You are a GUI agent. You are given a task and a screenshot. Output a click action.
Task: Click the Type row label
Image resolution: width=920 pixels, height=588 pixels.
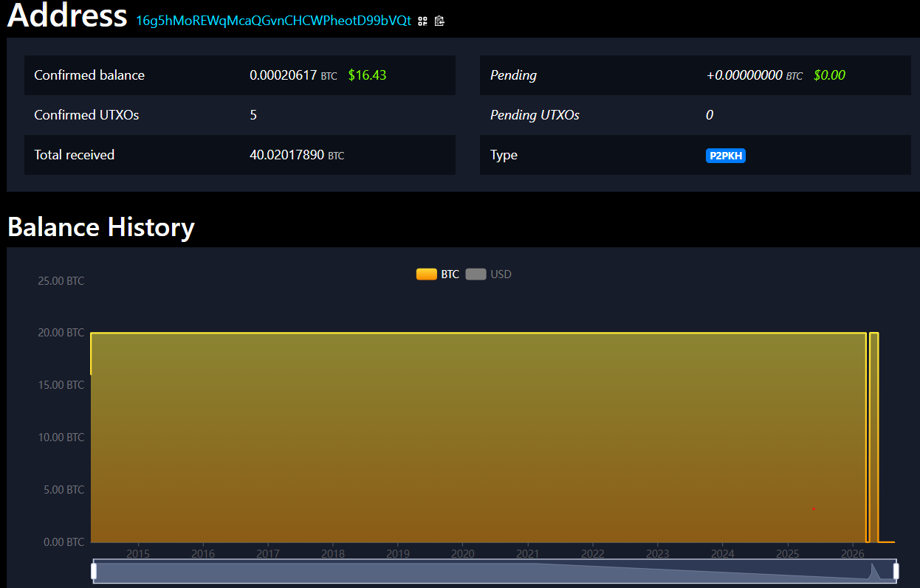[504, 155]
